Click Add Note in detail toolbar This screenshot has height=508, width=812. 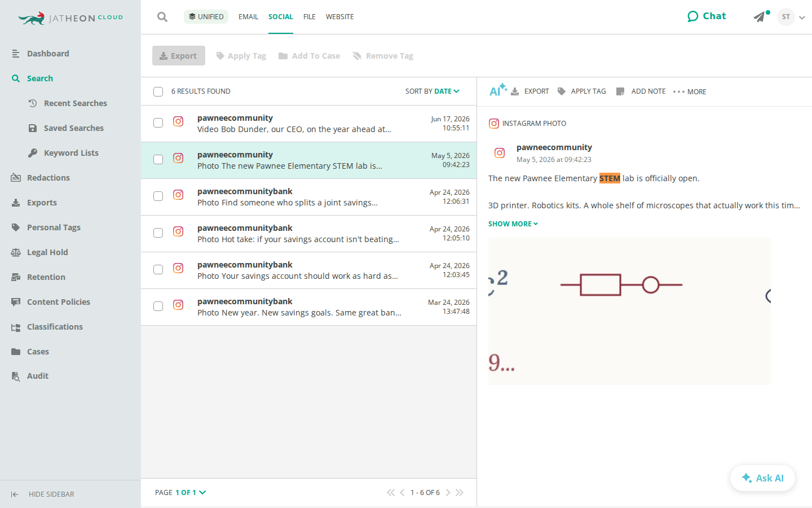[x=641, y=91]
